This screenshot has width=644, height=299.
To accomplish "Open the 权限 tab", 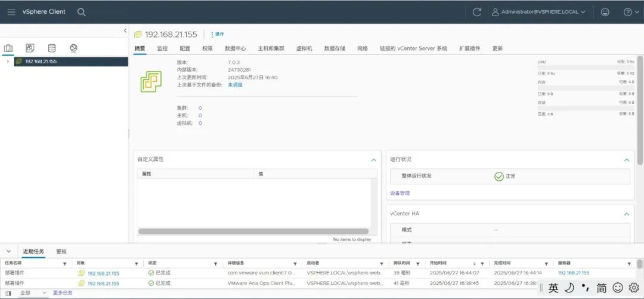I will click(x=208, y=48).
